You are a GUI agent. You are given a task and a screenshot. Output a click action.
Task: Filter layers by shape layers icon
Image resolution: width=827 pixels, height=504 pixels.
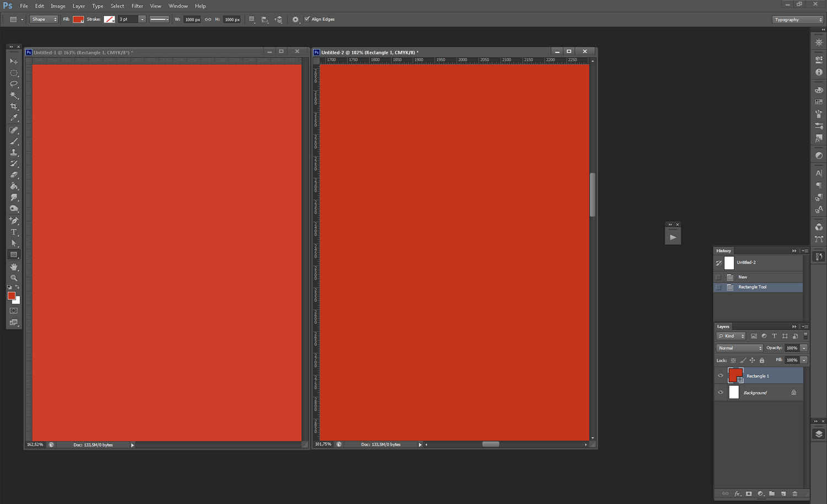click(x=785, y=336)
